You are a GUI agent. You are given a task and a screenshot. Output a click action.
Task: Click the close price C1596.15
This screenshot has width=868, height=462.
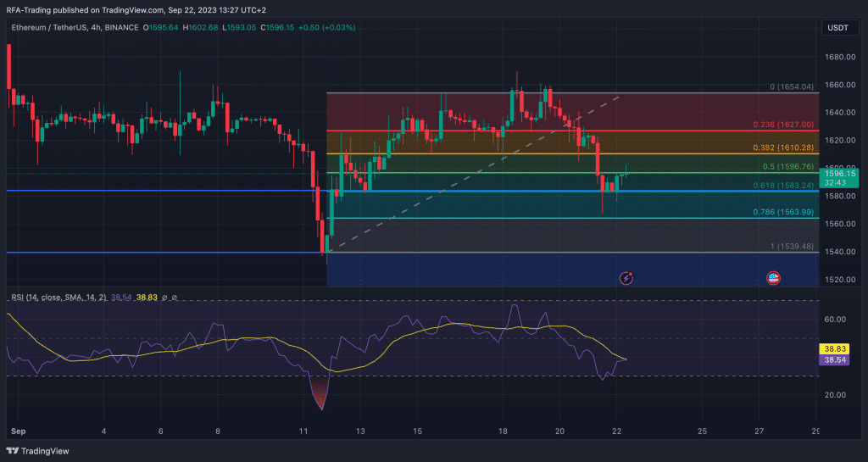(x=277, y=27)
